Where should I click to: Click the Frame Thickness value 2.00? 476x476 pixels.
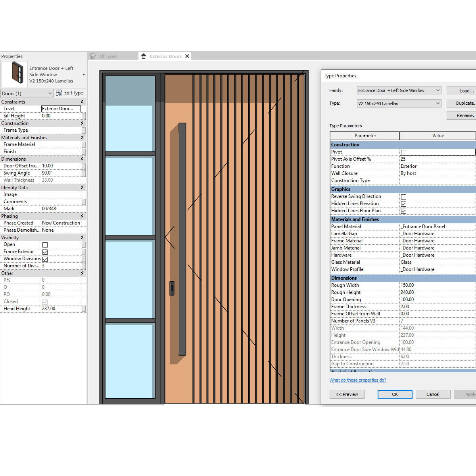(x=438, y=307)
